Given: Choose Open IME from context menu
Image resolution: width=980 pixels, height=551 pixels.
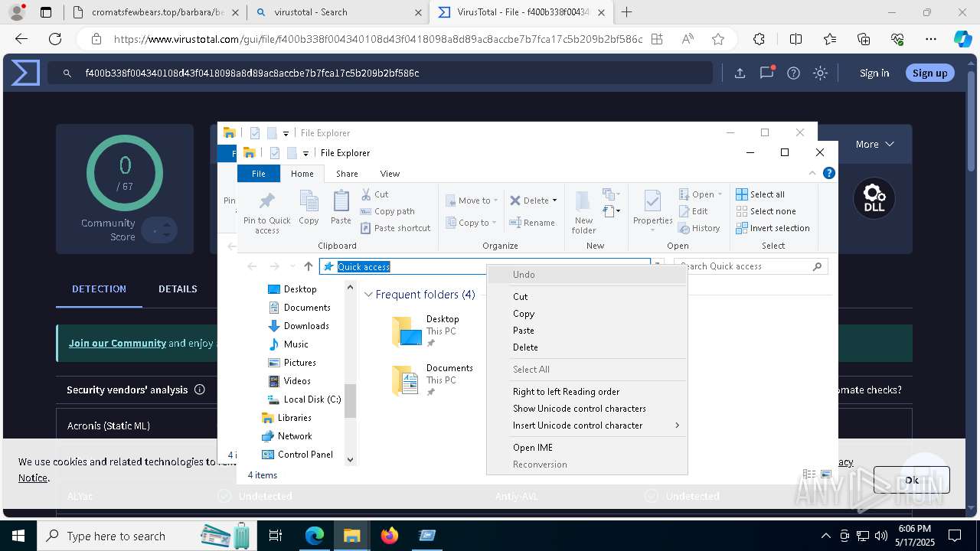Looking at the screenshot, I should tap(586, 447).
